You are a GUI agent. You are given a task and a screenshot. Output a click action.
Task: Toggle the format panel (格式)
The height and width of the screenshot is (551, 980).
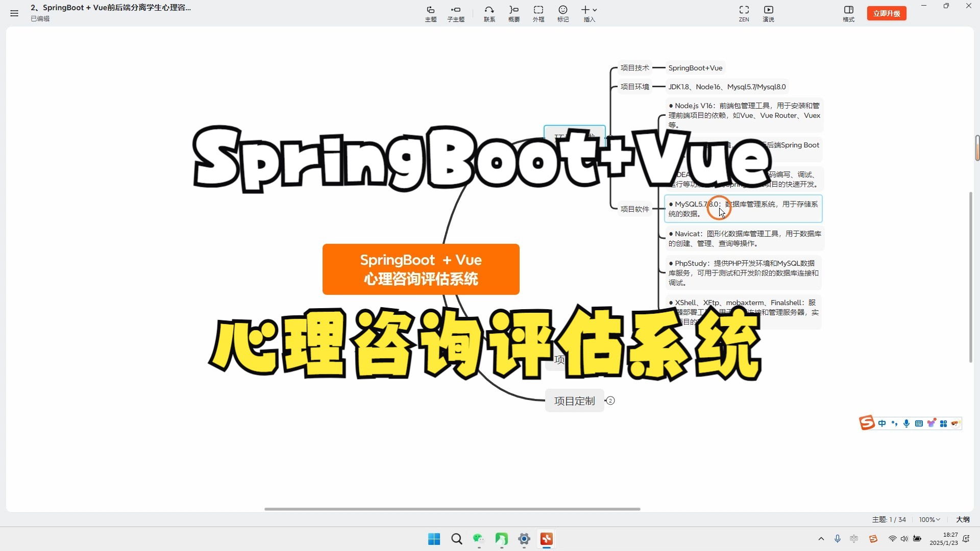pos(849,14)
